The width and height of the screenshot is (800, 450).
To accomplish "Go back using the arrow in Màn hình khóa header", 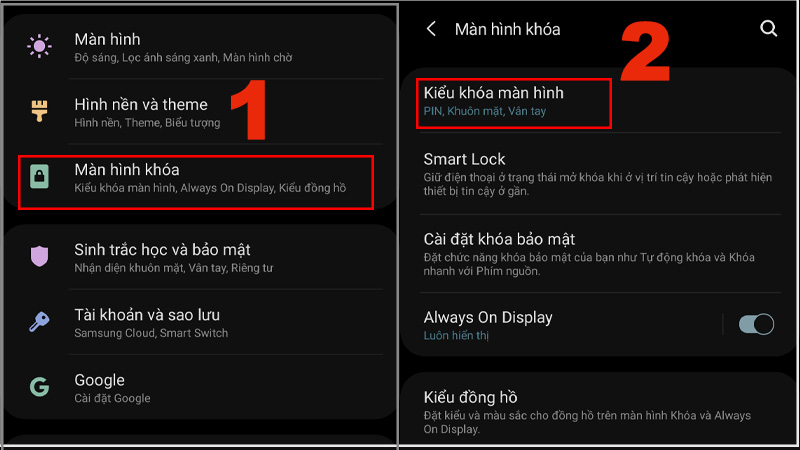I will [431, 29].
